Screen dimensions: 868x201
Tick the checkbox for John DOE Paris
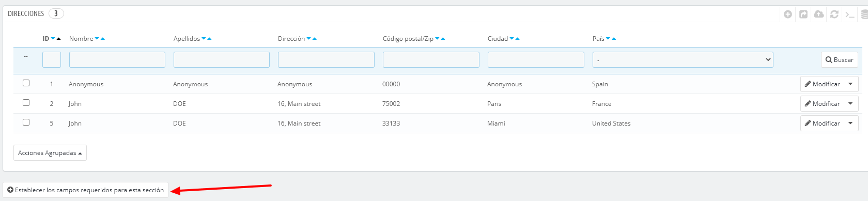(x=26, y=102)
